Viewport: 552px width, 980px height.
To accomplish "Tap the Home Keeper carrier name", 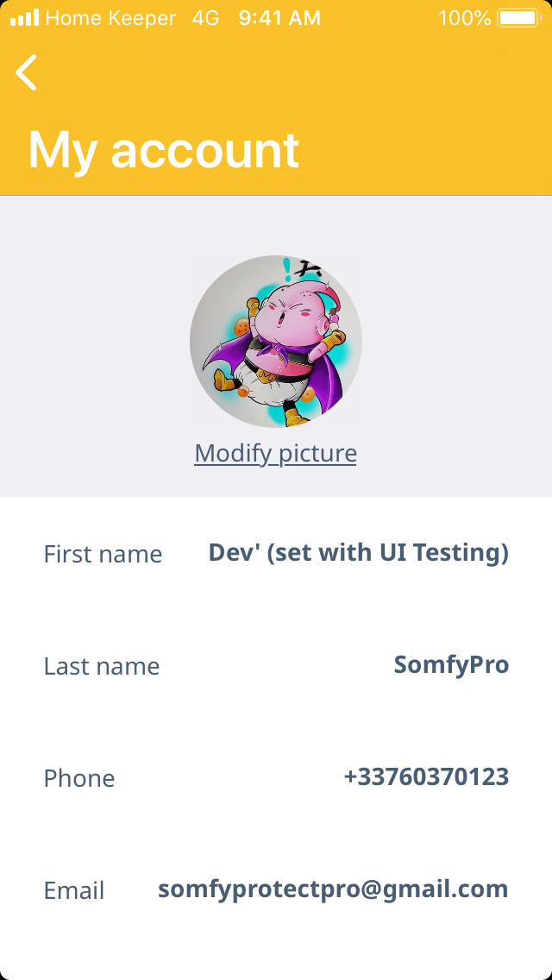I will [x=110, y=18].
